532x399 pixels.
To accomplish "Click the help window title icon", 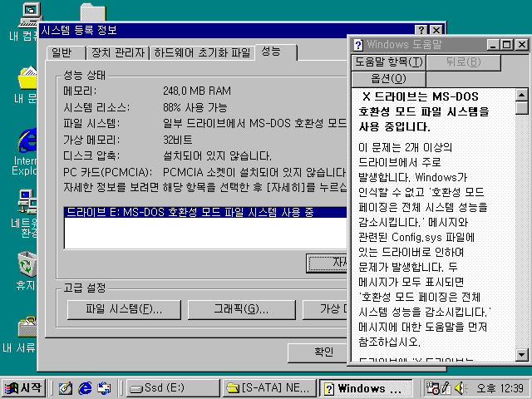I will tap(358, 44).
